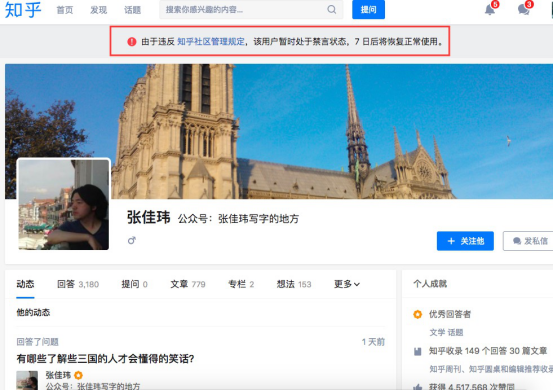
Task: Open the notification bell icon
Action: pyautogui.click(x=490, y=9)
